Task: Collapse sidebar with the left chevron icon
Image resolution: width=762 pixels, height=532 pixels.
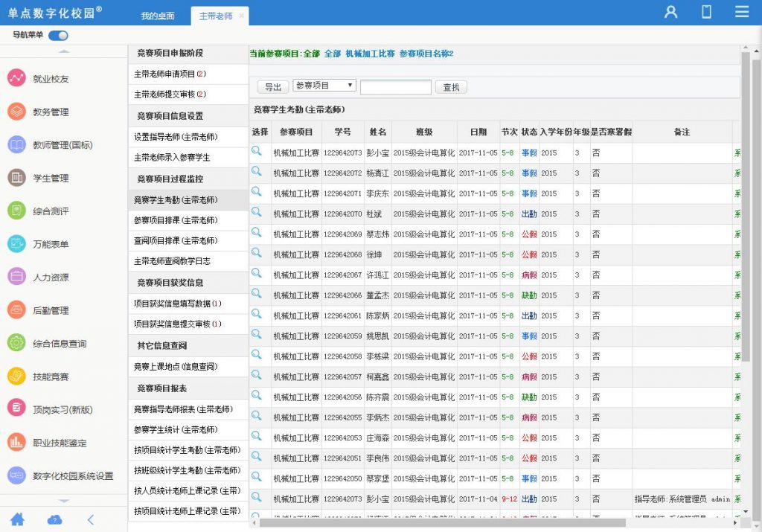Action: [x=91, y=520]
